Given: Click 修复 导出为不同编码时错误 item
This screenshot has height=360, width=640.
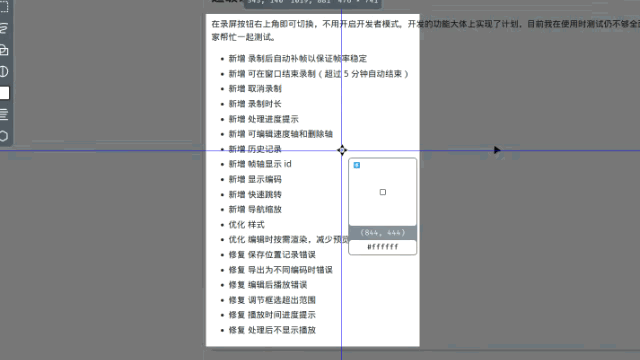Looking at the screenshot, I should pos(280,270).
